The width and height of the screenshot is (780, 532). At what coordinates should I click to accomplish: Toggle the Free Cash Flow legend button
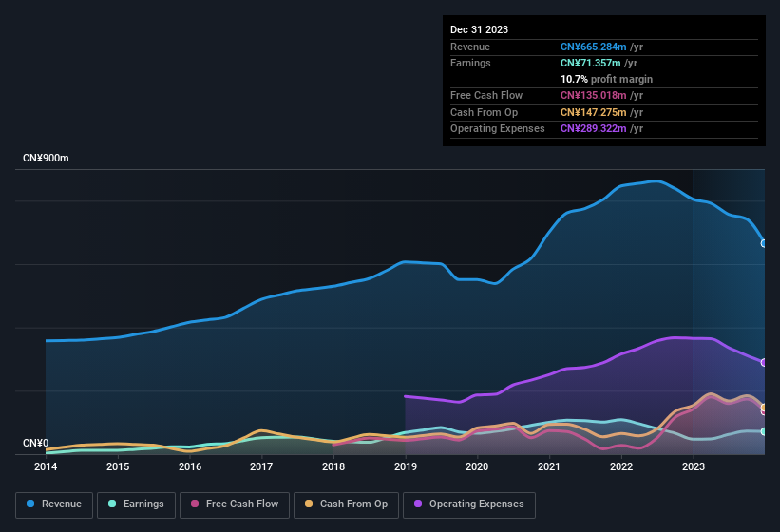[235, 504]
